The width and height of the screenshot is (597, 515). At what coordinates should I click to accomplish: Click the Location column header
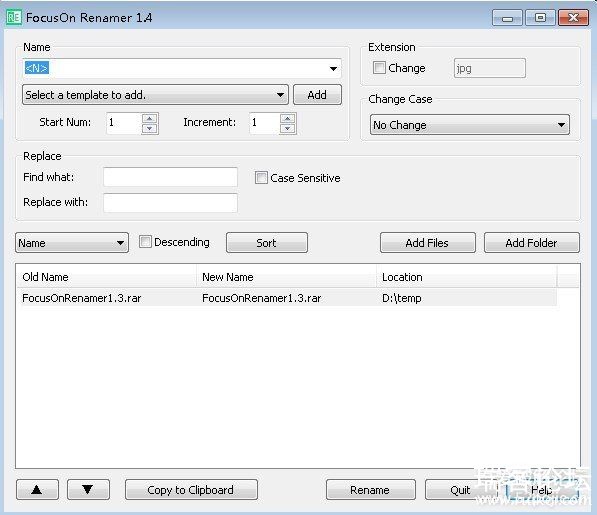(467, 277)
